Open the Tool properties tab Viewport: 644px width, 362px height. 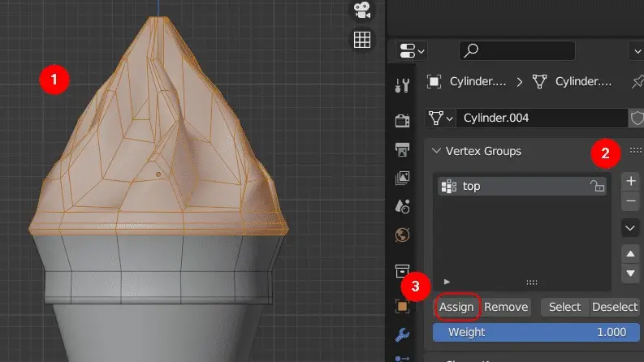[402, 85]
